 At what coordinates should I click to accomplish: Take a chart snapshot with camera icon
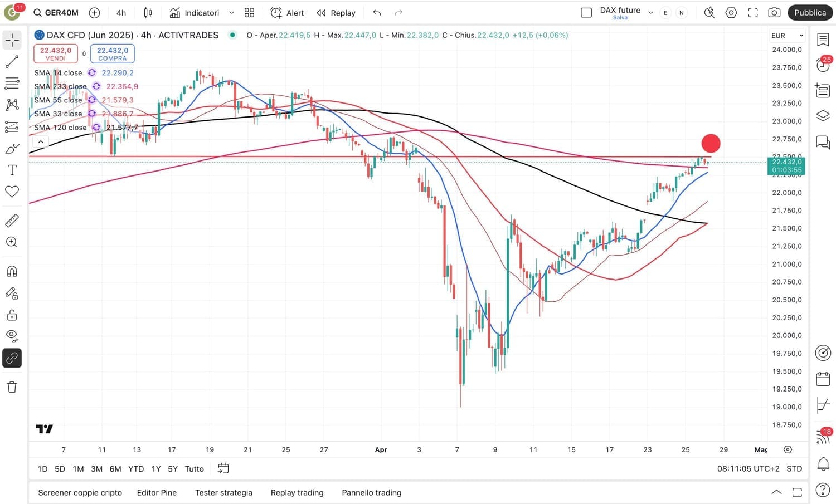point(774,13)
